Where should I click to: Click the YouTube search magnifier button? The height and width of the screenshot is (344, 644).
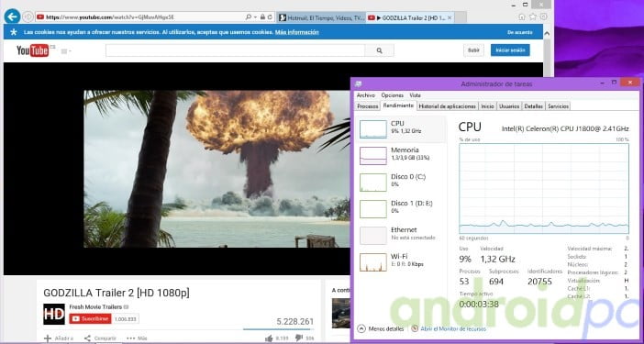pyautogui.click(x=380, y=50)
